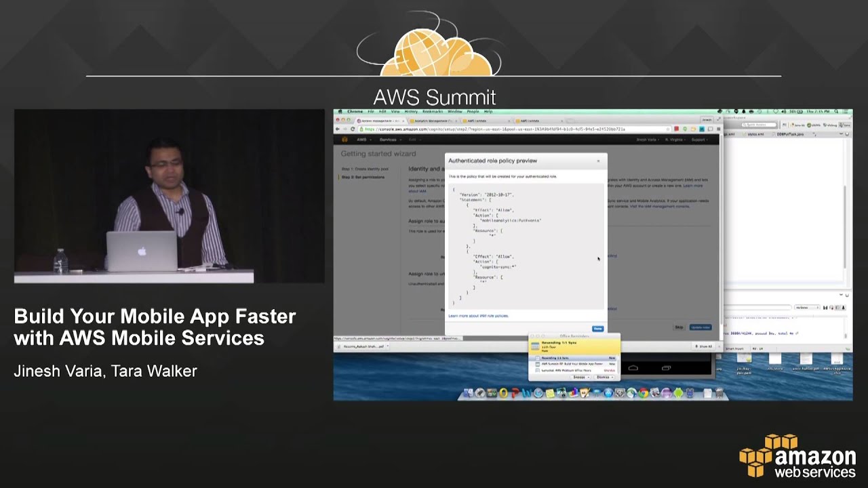Click the Android icon in the Dock

pyautogui.click(x=678, y=393)
